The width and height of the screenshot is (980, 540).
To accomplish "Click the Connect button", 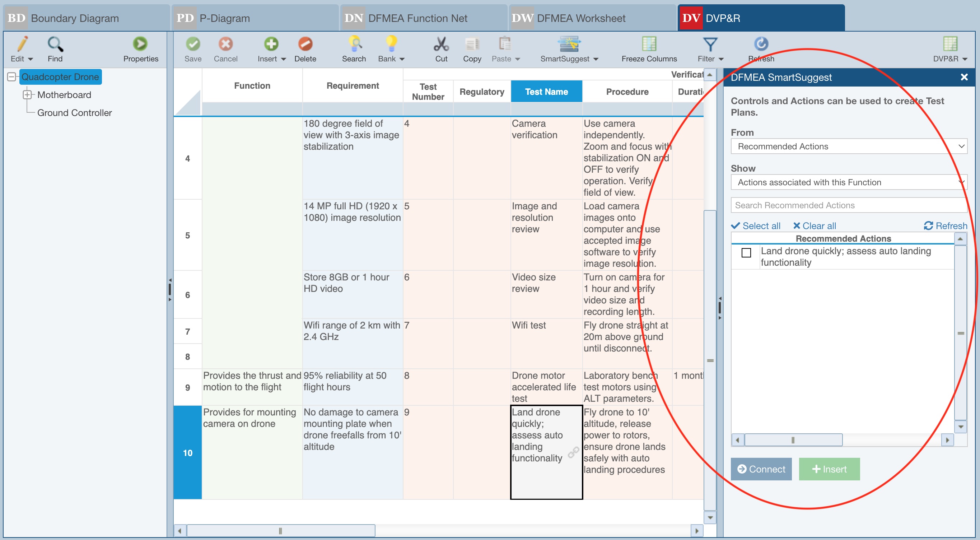I will (x=761, y=469).
